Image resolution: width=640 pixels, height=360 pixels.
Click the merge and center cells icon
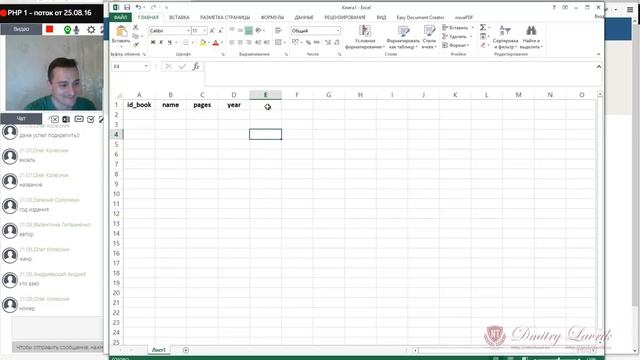pos(278,42)
